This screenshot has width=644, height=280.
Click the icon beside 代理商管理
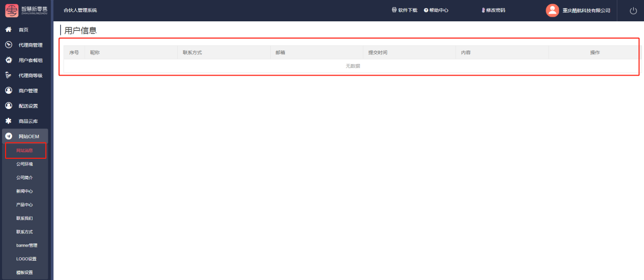tap(8, 45)
